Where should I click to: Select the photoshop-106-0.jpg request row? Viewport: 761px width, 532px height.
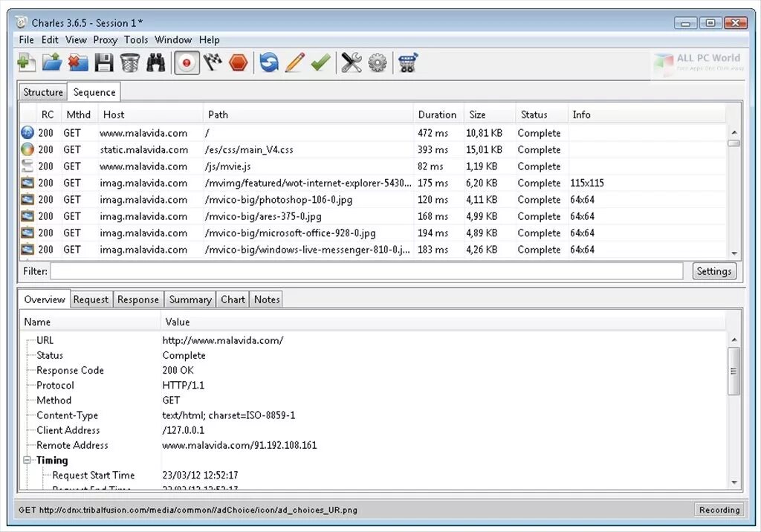click(x=373, y=199)
